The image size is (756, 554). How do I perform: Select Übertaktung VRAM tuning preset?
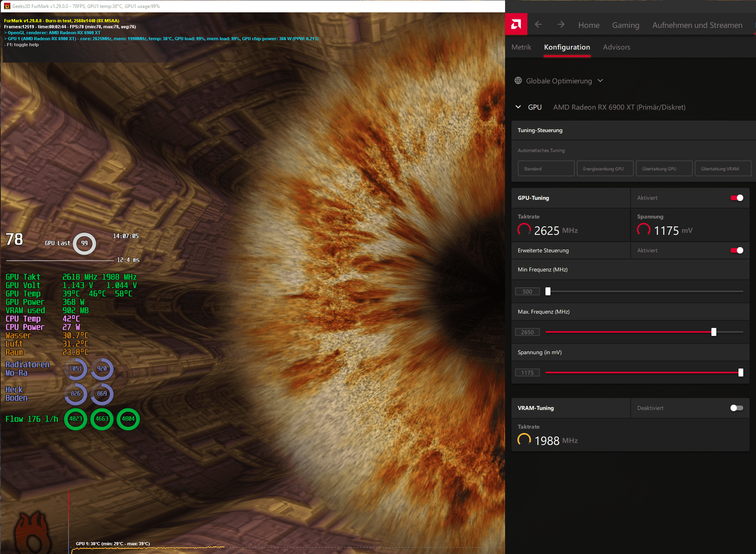coord(723,168)
